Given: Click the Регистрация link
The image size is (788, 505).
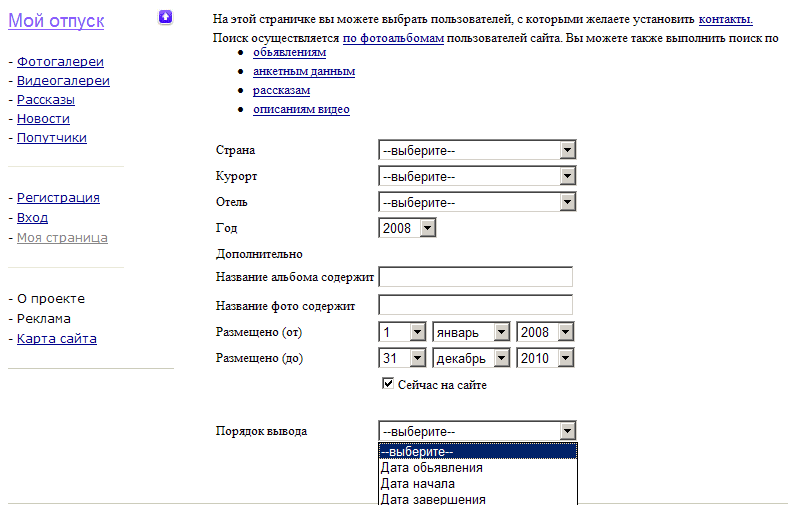Looking at the screenshot, I should click(x=58, y=197).
